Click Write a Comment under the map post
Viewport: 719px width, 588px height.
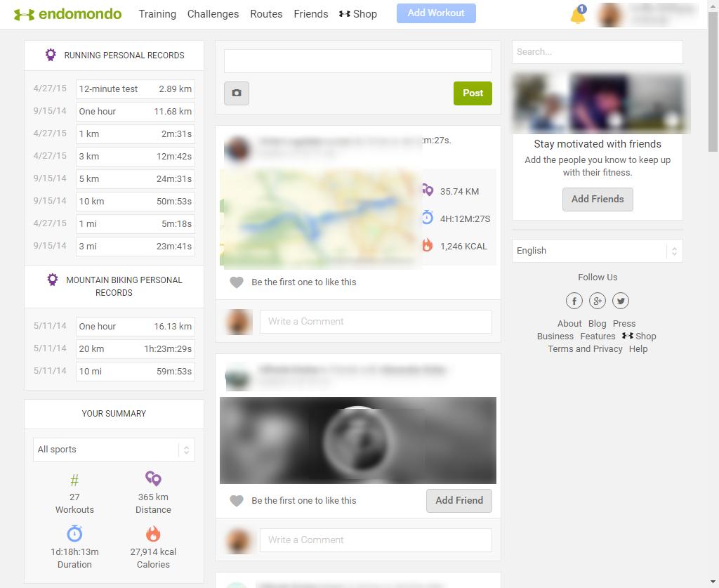[x=376, y=322]
